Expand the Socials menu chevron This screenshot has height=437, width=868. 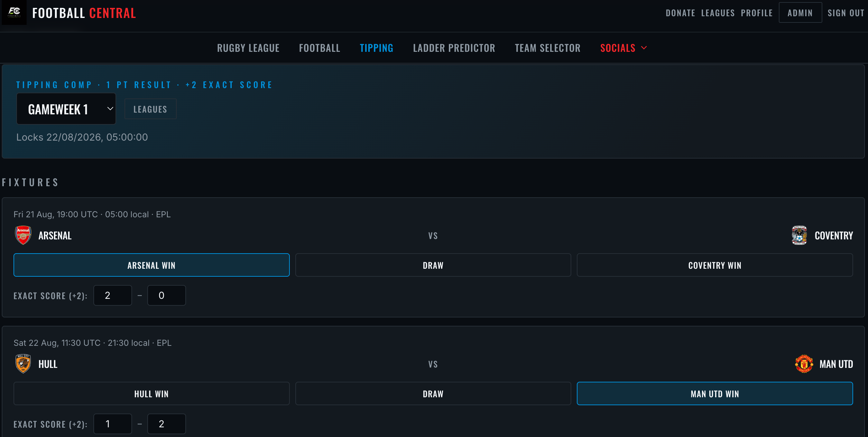point(644,48)
